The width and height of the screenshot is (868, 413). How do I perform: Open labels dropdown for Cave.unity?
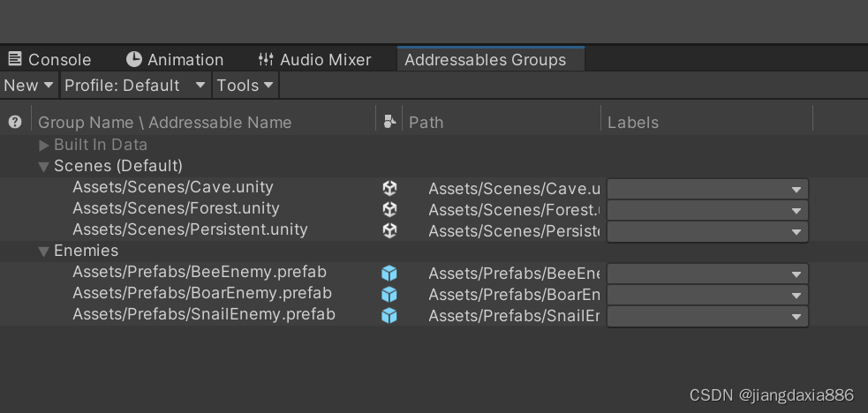pos(707,189)
